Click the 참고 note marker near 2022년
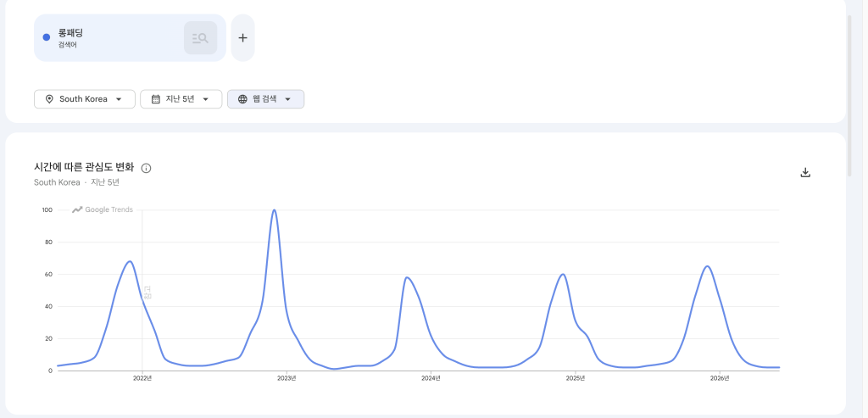868x418 pixels. [147, 293]
